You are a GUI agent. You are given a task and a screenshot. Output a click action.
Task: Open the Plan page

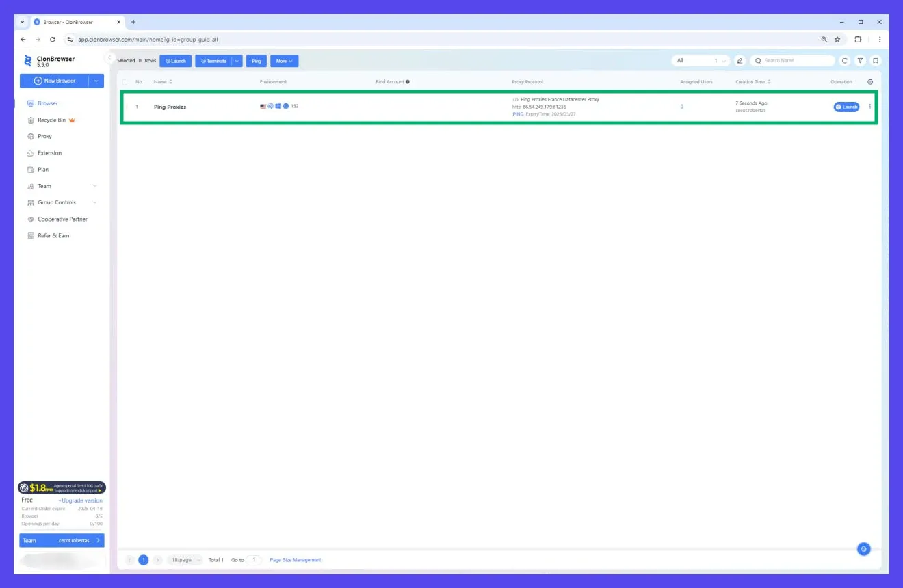43,170
